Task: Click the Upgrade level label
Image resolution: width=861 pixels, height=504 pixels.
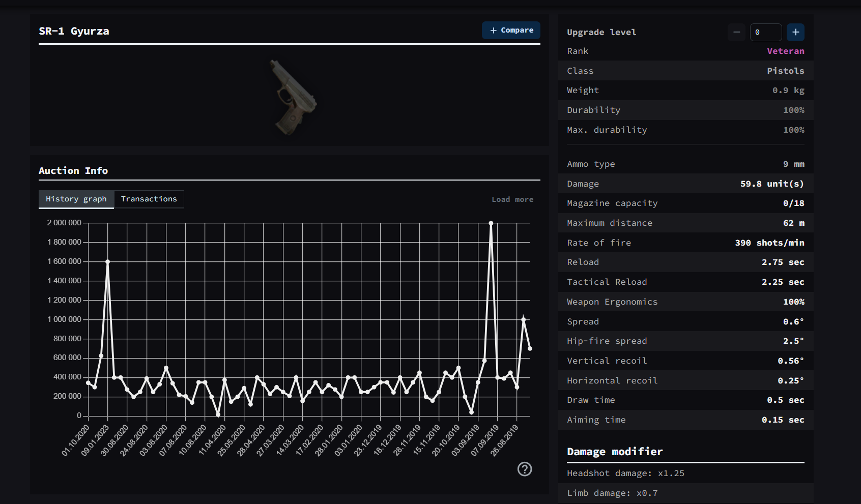Action: click(x=601, y=32)
